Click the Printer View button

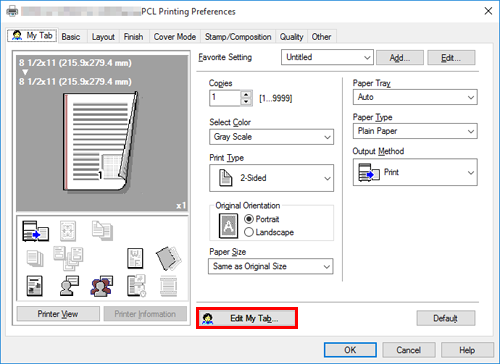click(58, 314)
